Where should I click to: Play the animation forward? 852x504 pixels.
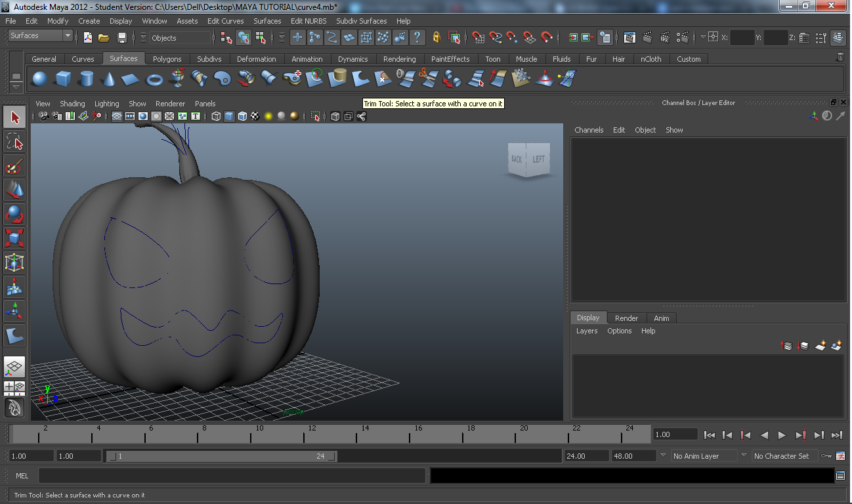[x=782, y=434]
